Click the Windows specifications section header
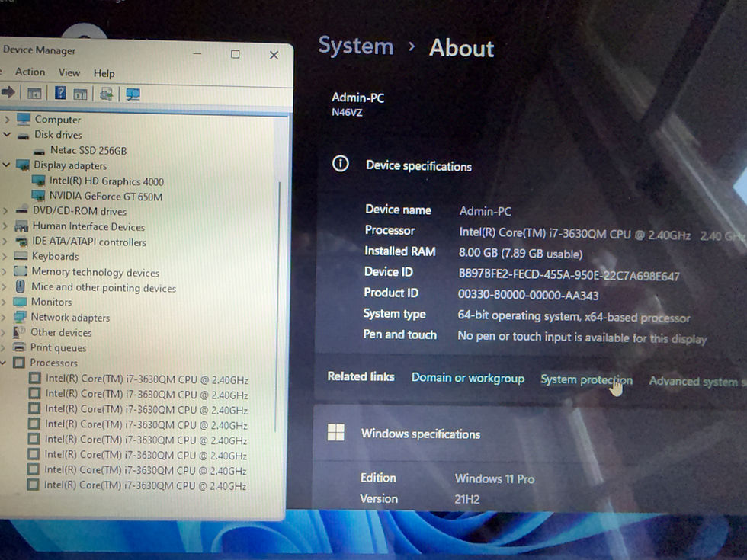Viewport: 747px width, 560px height. [421, 434]
